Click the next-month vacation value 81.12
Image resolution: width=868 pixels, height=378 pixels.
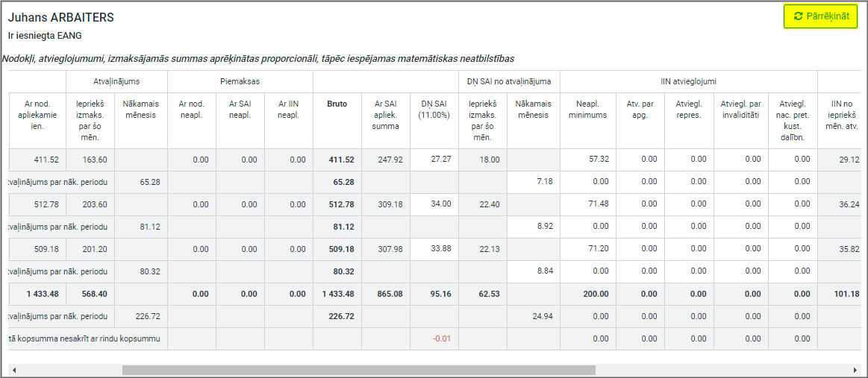(x=149, y=227)
